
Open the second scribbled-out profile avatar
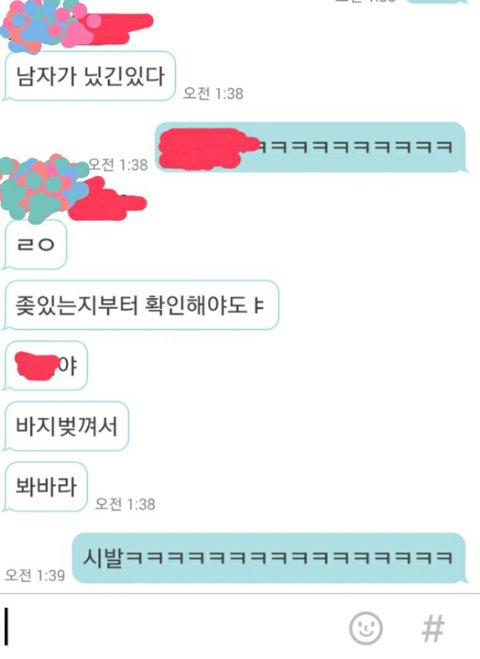click(x=42, y=188)
